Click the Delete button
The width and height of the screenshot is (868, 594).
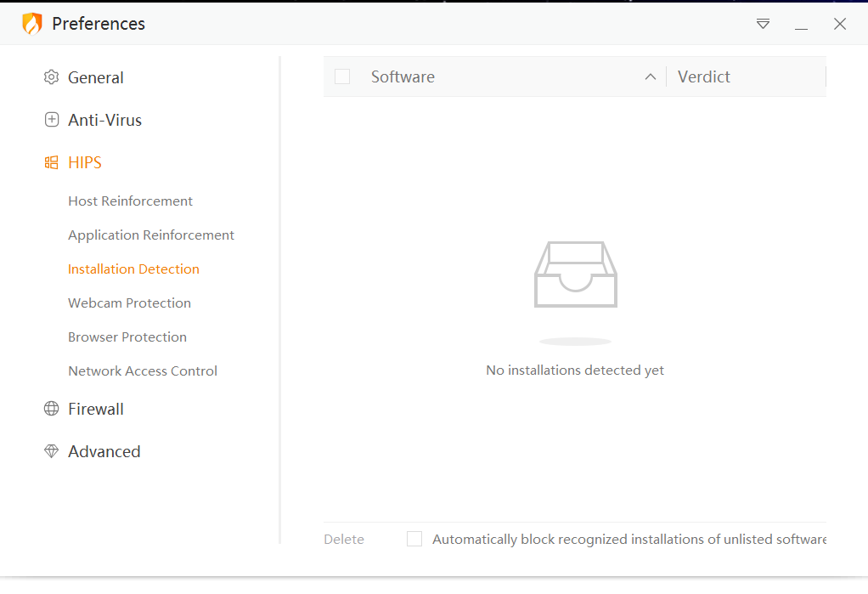pyautogui.click(x=344, y=539)
